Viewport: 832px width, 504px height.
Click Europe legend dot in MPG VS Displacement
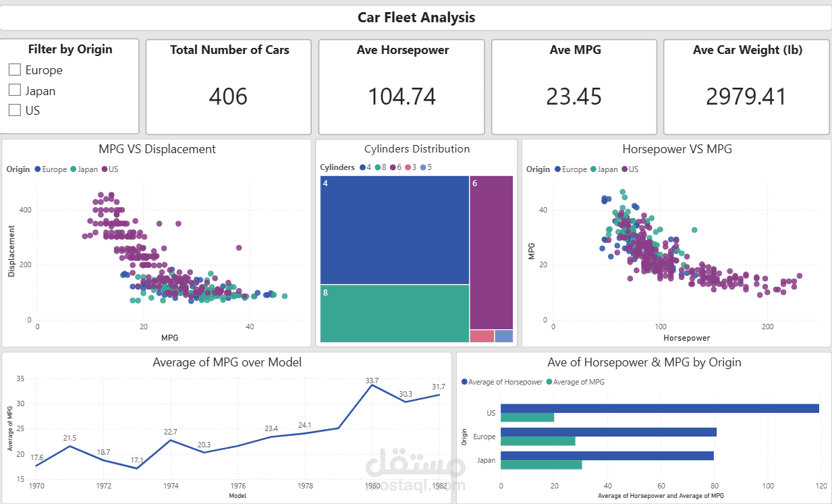point(38,169)
